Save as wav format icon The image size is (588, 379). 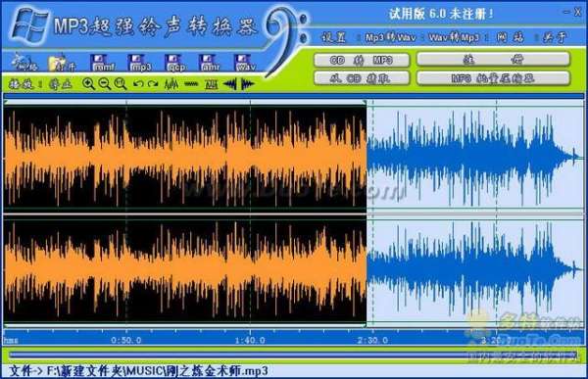click(x=245, y=63)
